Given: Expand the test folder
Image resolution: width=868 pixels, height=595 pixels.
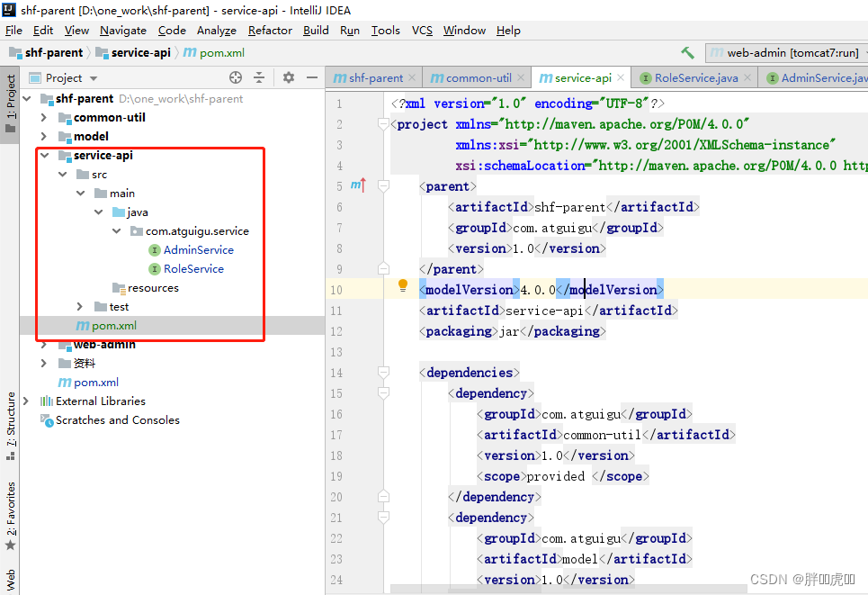Looking at the screenshot, I should tap(80, 306).
